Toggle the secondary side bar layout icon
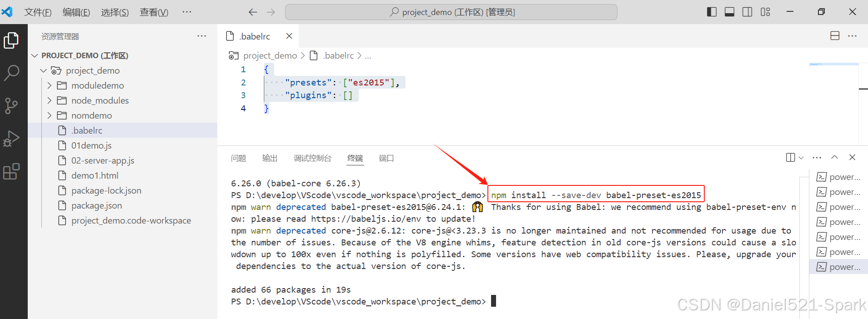The height and width of the screenshot is (319, 868). click(x=748, y=12)
